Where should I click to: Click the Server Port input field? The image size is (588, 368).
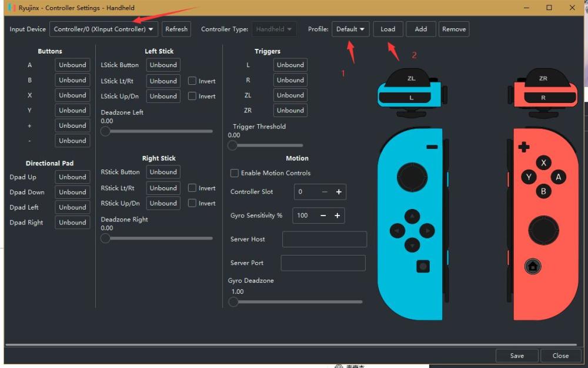pos(323,263)
